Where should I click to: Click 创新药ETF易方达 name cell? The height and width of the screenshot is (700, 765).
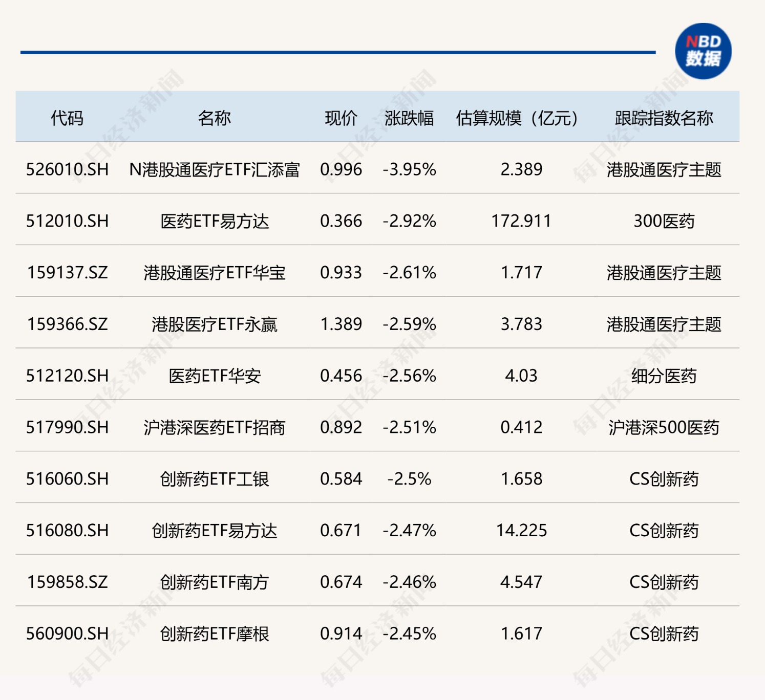point(215,531)
